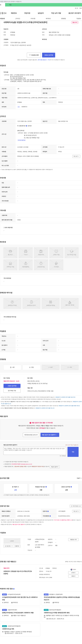Click 채용정보 더보기 in 기업정보

point(73,539)
